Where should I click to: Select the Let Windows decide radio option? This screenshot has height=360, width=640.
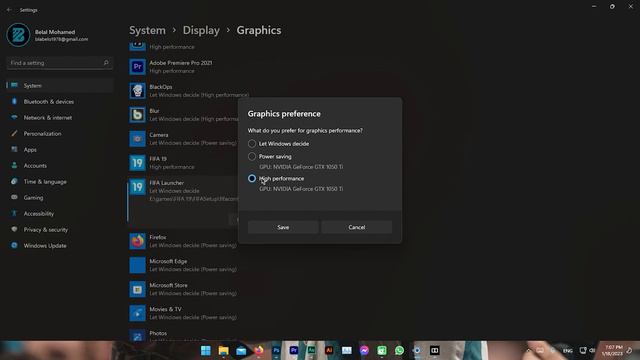click(252, 144)
